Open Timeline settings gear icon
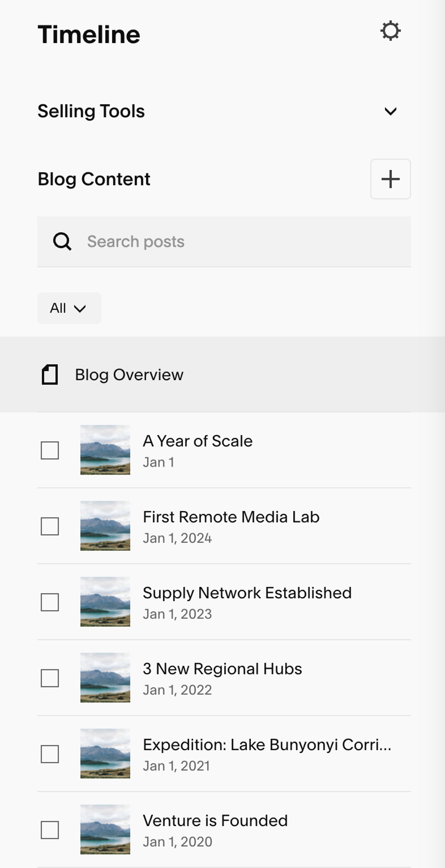This screenshot has width=445, height=868. (390, 31)
